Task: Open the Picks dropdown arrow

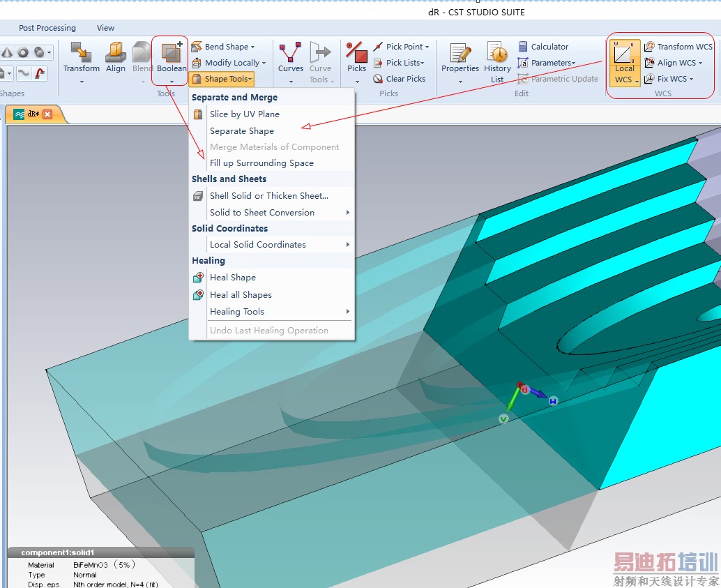Action: [356, 82]
